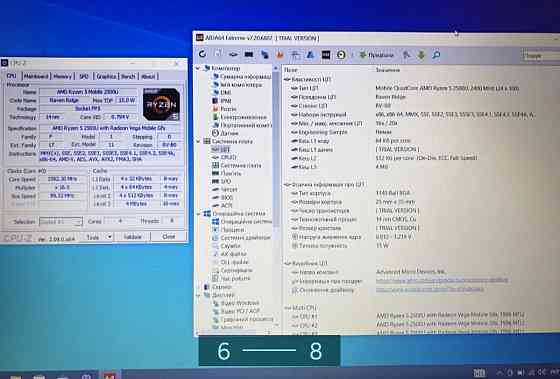Open the driver update link in AIDA64
The width and height of the screenshot is (560, 379).
tap(430, 289)
